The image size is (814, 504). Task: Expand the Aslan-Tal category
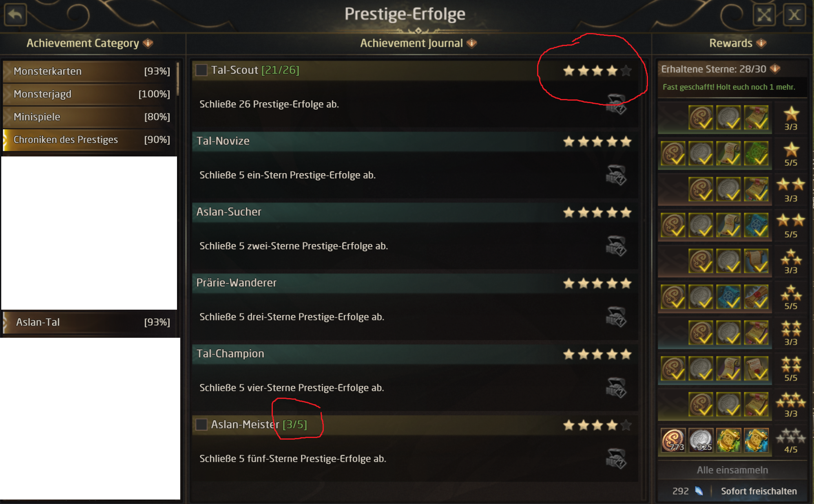pos(90,322)
